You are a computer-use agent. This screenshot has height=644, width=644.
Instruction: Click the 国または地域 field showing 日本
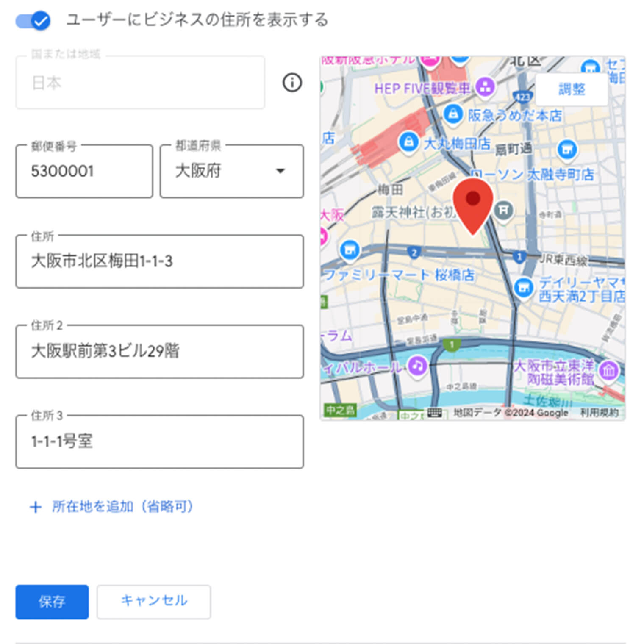coord(140,83)
